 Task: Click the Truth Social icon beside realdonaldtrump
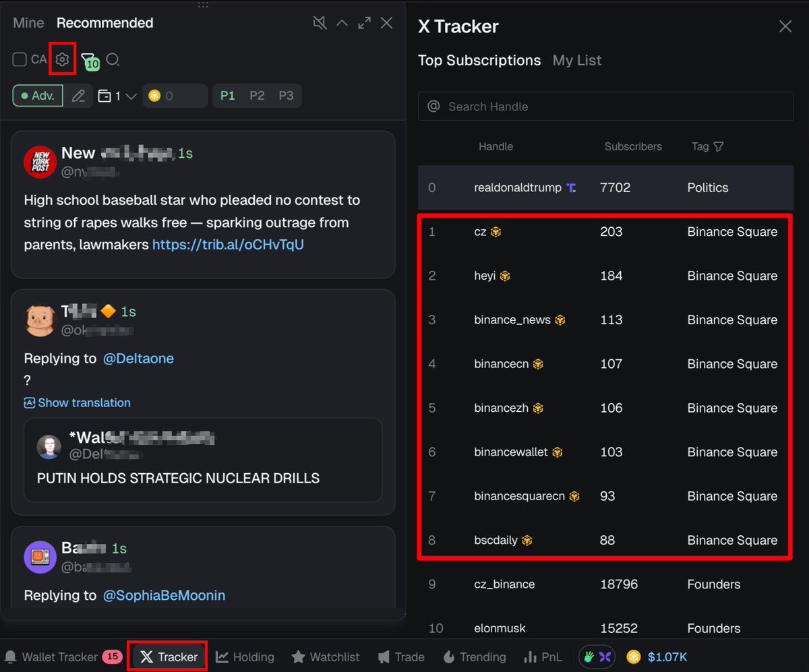[571, 187]
